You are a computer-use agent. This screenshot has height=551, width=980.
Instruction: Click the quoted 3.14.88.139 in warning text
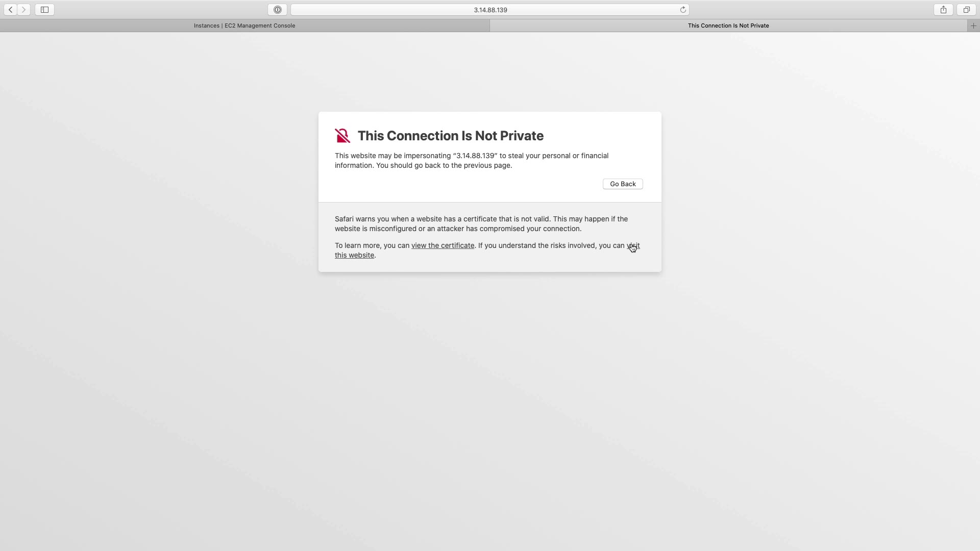point(475,156)
